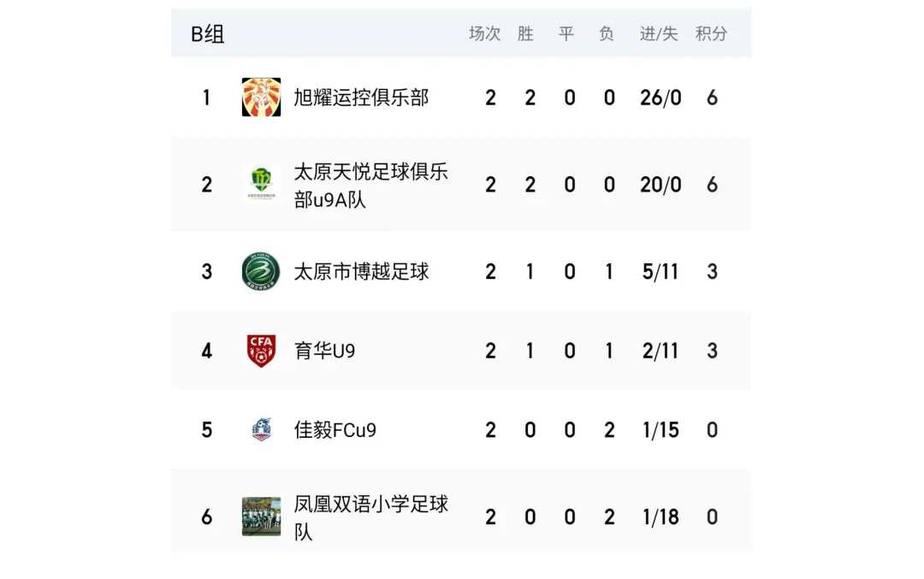Click the 旭耀运控俱乐部 team logo
Image resolution: width=924 pixels, height=579 pixels.
pyautogui.click(x=261, y=97)
